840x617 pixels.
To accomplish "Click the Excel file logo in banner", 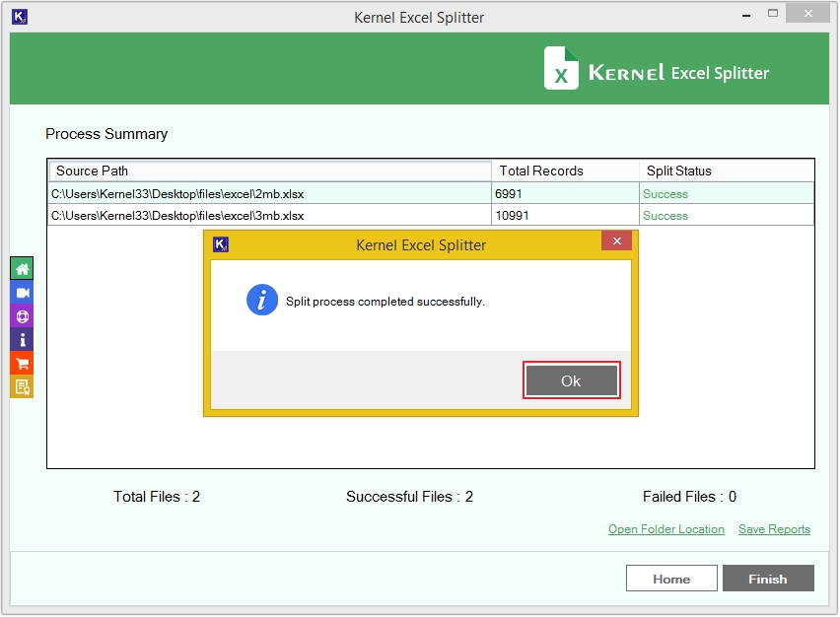I will tap(562, 69).
